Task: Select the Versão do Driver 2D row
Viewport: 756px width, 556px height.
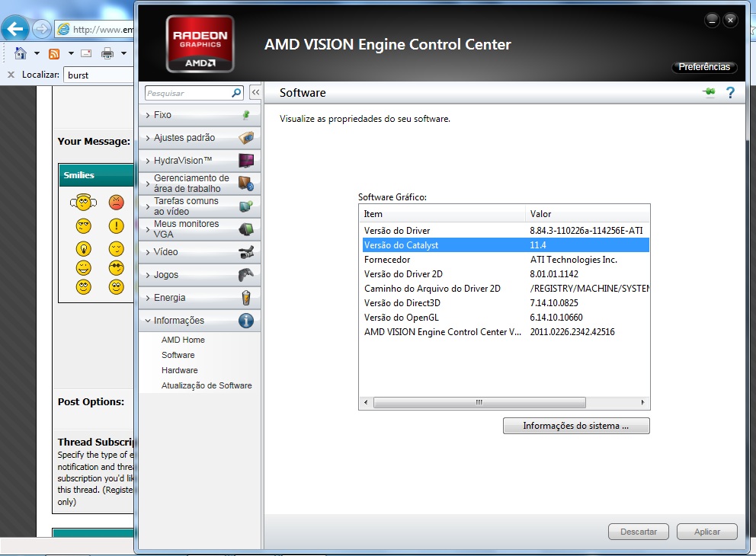Action: click(506, 273)
